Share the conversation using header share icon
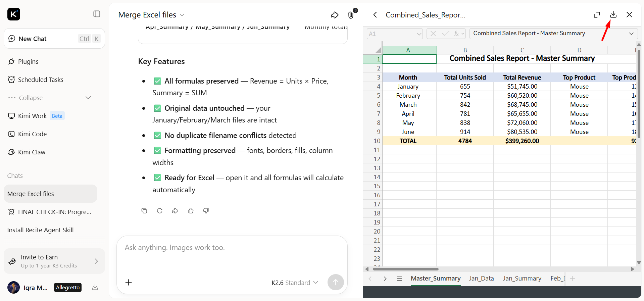 coord(335,15)
